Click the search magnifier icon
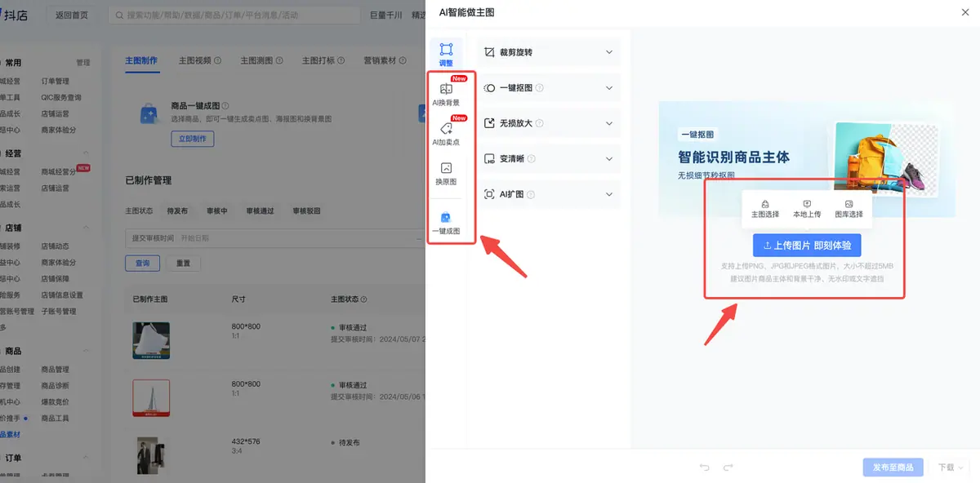980x483 pixels. [x=119, y=16]
